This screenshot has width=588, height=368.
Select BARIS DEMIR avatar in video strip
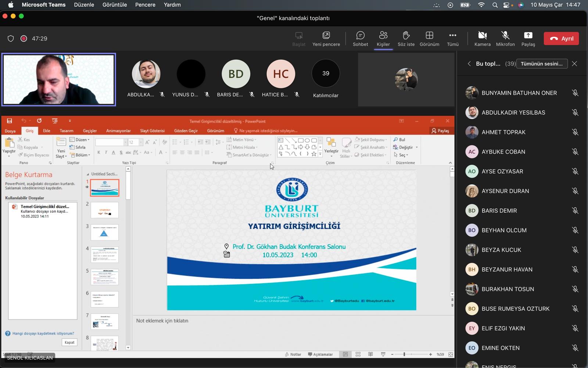[236, 74]
